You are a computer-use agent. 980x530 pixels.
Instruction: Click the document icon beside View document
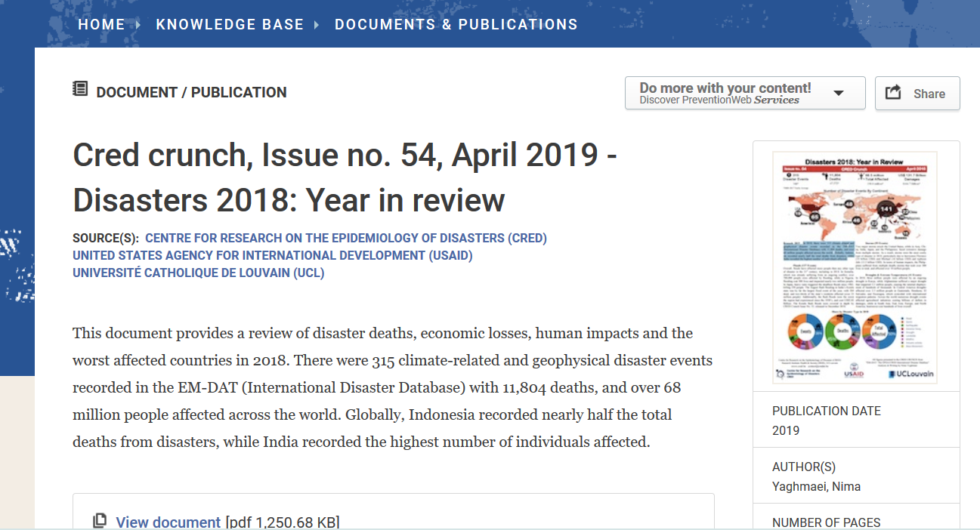[100, 521]
